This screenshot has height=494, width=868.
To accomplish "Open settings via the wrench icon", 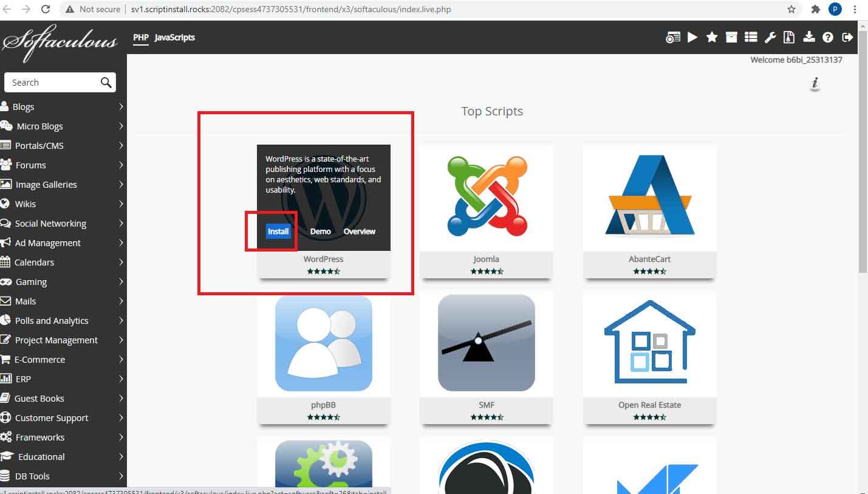I will [770, 37].
